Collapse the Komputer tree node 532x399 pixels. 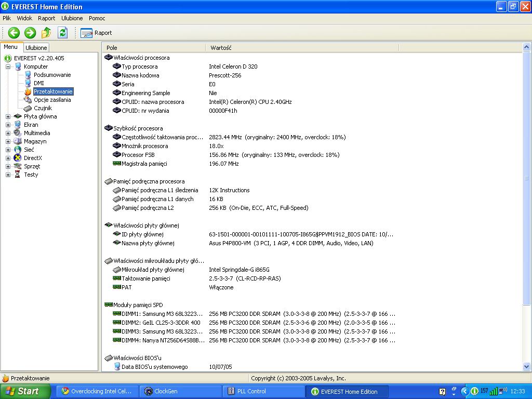8,66
